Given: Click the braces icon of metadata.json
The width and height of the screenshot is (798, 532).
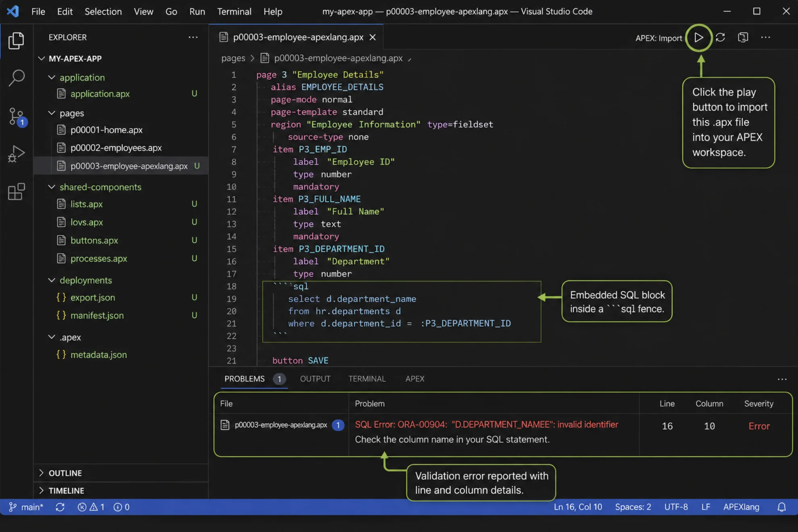Looking at the screenshot, I should (61, 354).
